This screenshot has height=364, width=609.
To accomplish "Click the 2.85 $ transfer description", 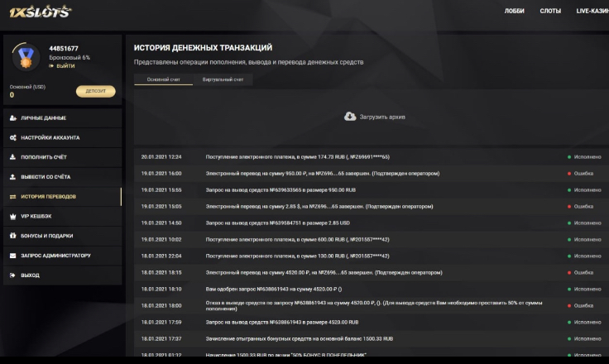I will click(x=319, y=206).
